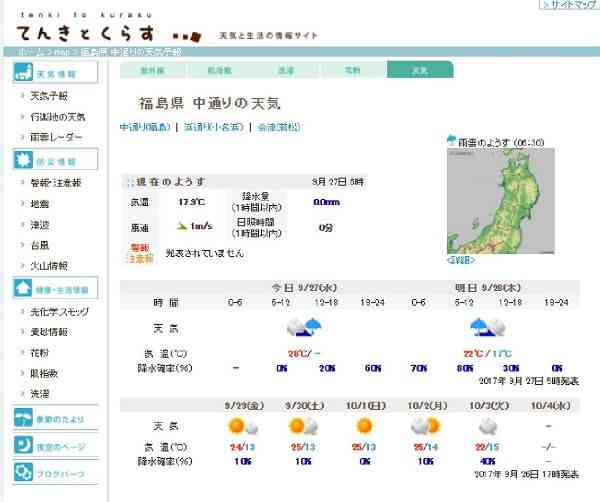This screenshot has width=600, height=502.
Task: Open 津波 in the sidebar
Action: 40,225
